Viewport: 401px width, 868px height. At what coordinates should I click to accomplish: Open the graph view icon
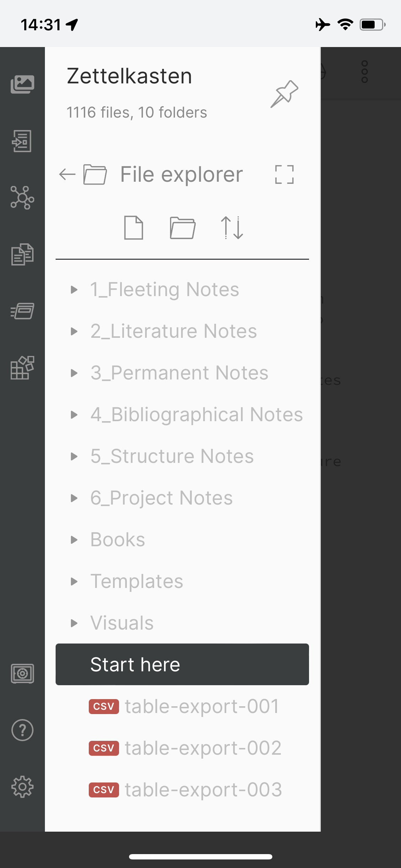(22, 197)
